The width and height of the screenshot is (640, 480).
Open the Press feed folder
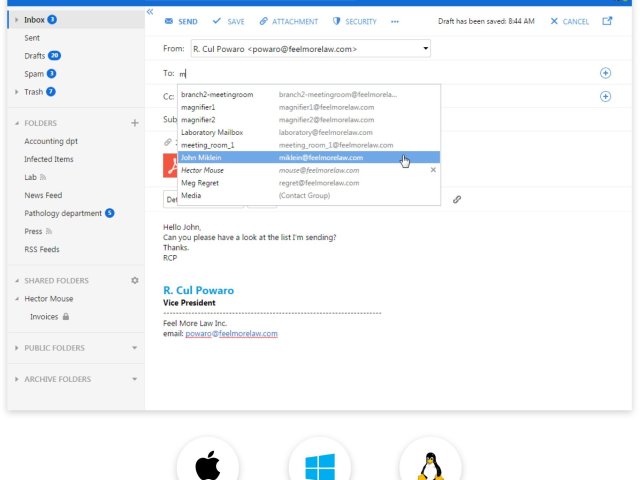tap(33, 231)
